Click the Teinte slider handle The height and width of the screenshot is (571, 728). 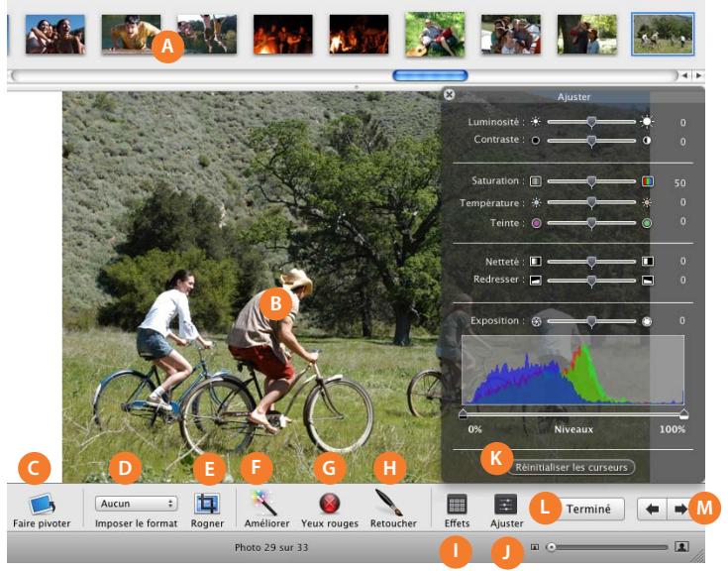pyautogui.click(x=591, y=223)
